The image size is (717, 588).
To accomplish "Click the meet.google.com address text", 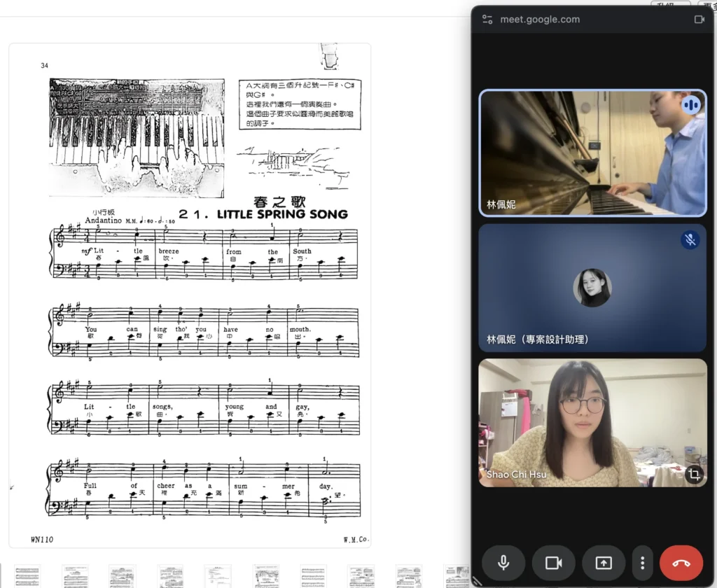I will tap(540, 19).
